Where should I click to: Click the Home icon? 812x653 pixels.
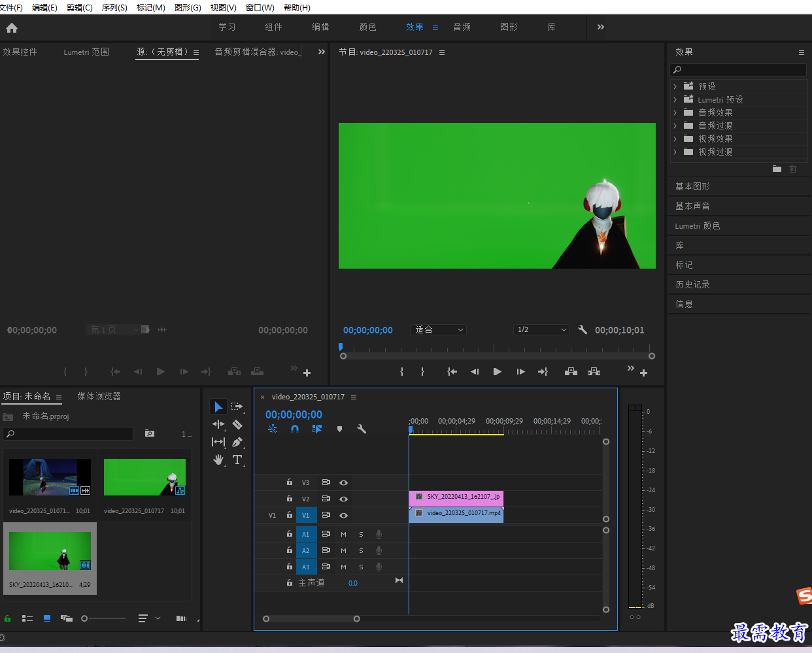point(12,27)
